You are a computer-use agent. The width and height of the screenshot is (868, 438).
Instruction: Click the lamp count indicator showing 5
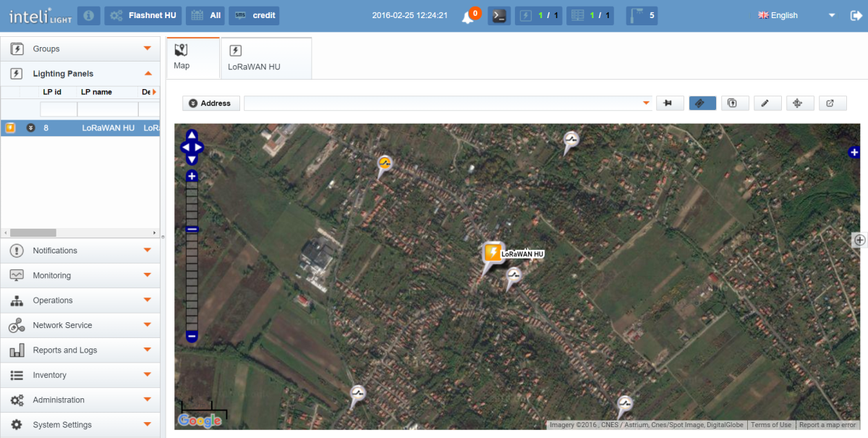(x=642, y=15)
